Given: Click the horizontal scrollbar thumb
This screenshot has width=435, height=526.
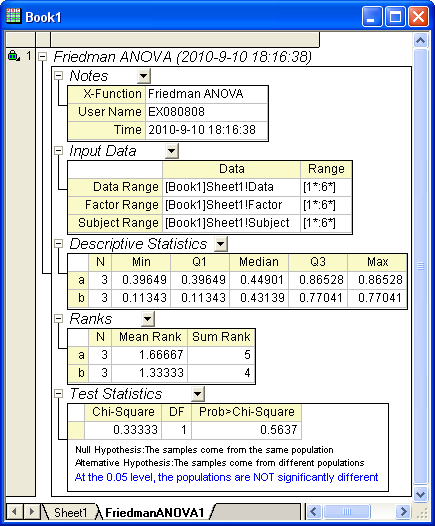Looking at the screenshot, I should [x=347, y=512].
